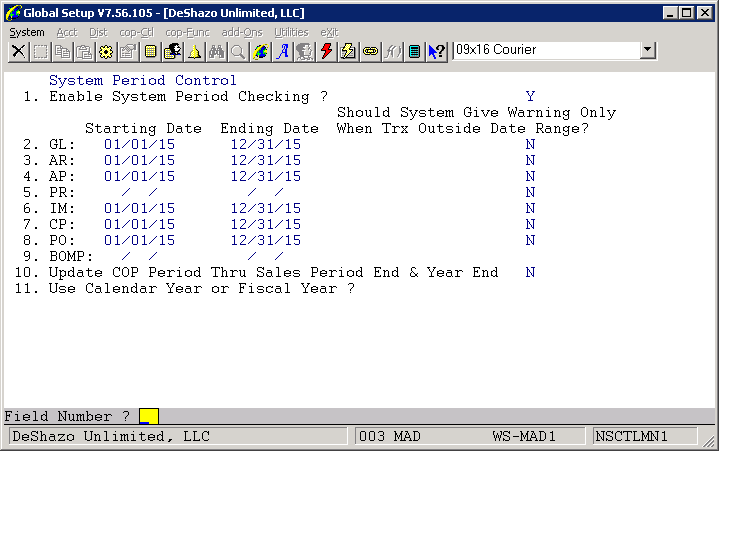Image resolution: width=738 pixels, height=541 pixels.
Task: Click the Use Calendar Year or Fiscal Year label
Action: click(201, 289)
